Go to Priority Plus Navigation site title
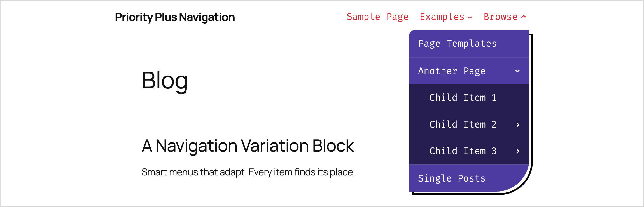 click(175, 17)
